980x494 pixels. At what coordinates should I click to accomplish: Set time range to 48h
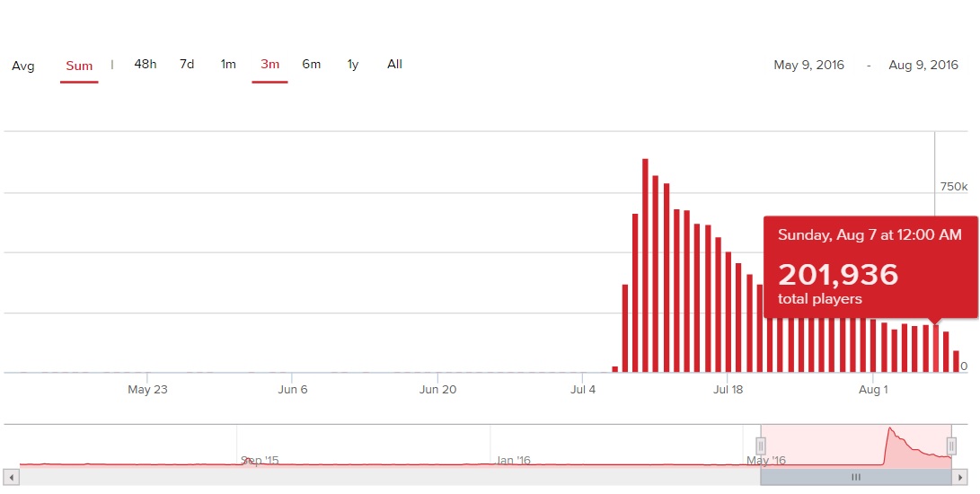pyautogui.click(x=145, y=64)
